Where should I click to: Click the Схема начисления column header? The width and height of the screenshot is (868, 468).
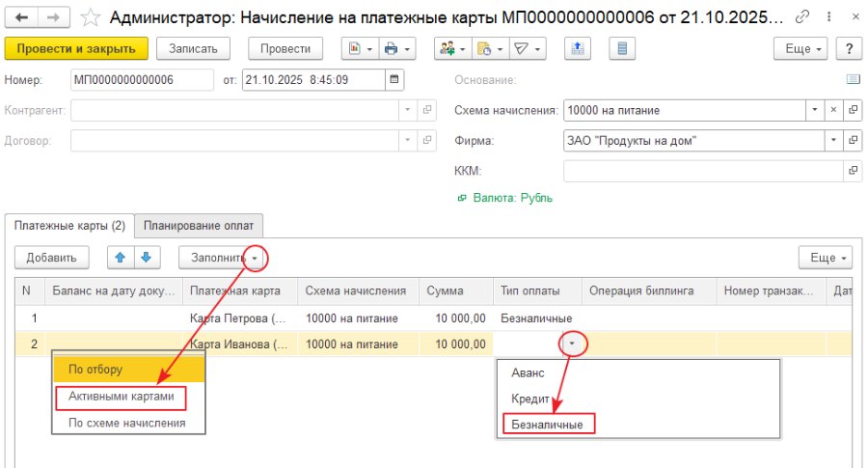tap(358, 291)
